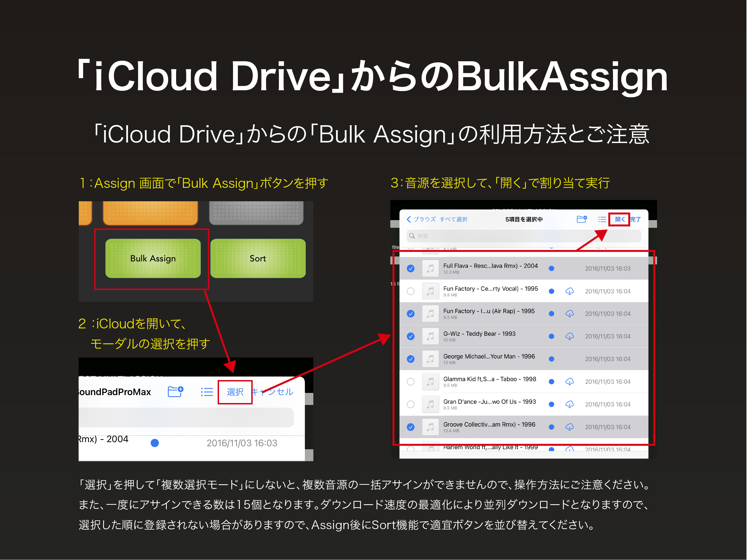The image size is (747, 560).
Task: Switch to list view icon in file picker
Action: click(602, 219)
